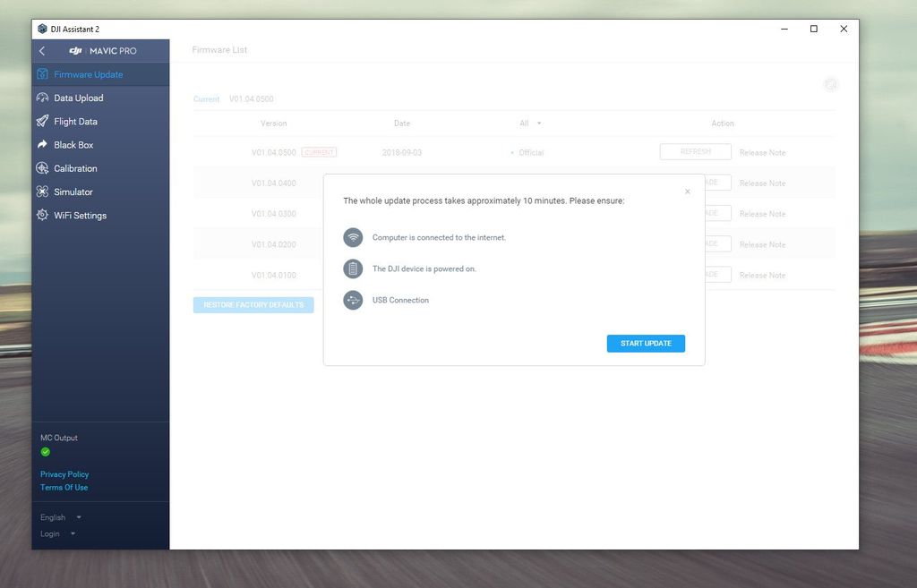Viewport: 917px width, 588px height.
Task: View the Release Note for V01.04.0500
Action: [762, 152]
